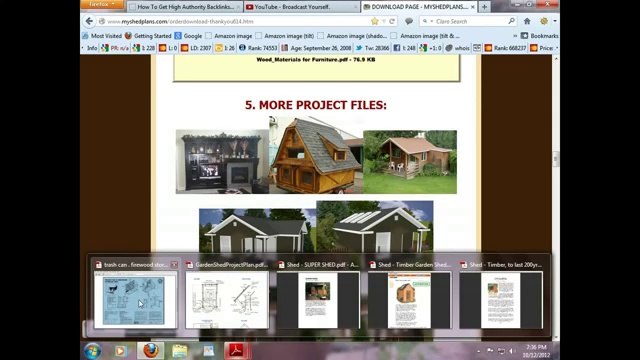This screenshot has height=360, width=640.
Task: Open the whois lookup icon
Action: tap(457, 48)
